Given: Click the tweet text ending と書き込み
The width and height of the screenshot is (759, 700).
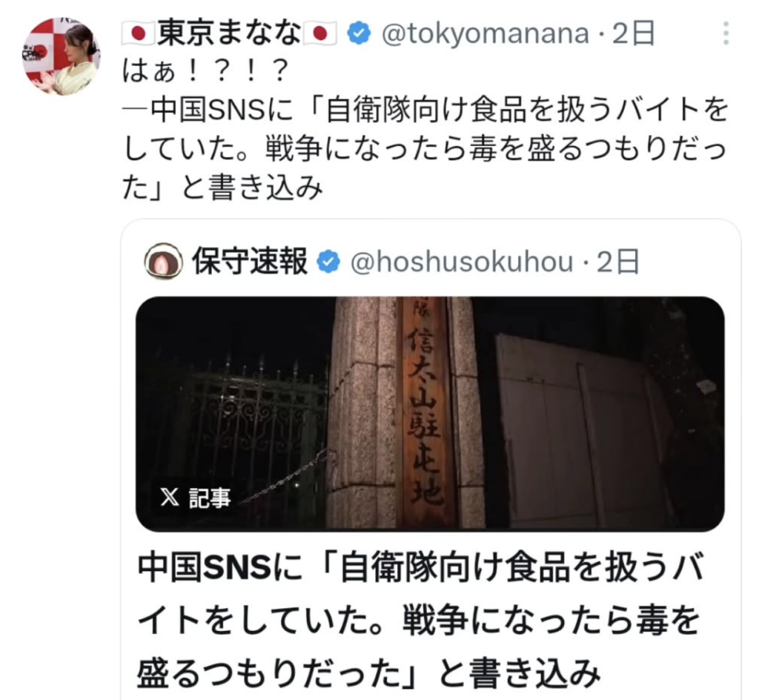Looking at the screenshot, I should (x=251, y=188).
